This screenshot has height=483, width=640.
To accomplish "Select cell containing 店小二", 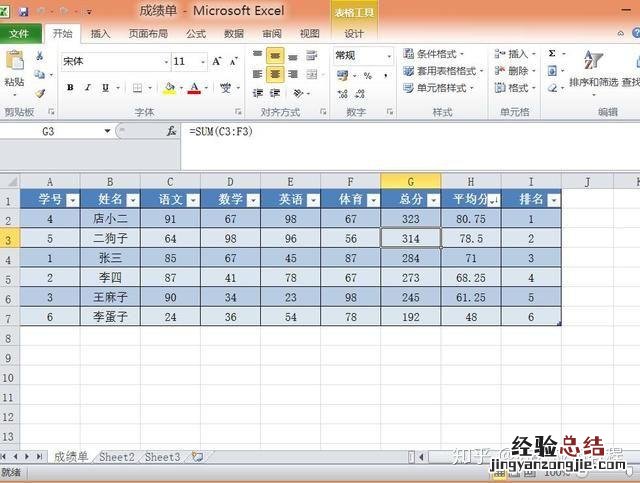I will 110,219.
